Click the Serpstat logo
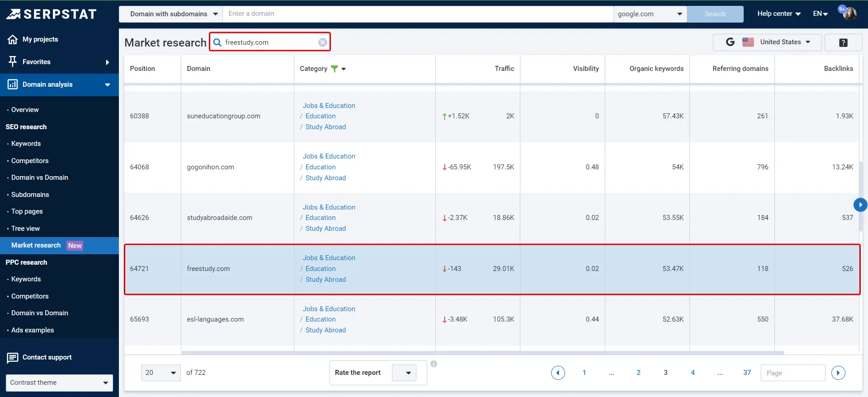Image resolution: width=868 pixels, height=397 pixels. point(51,14)
